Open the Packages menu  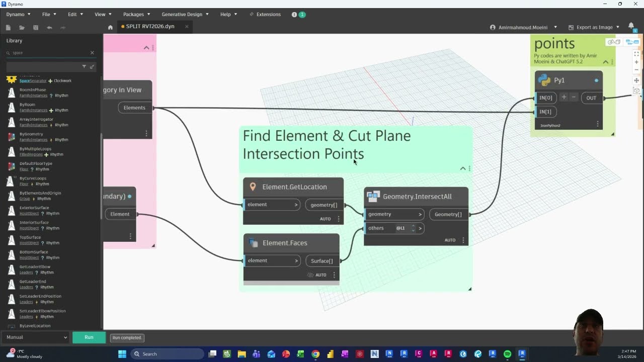(x=136, y=14)
